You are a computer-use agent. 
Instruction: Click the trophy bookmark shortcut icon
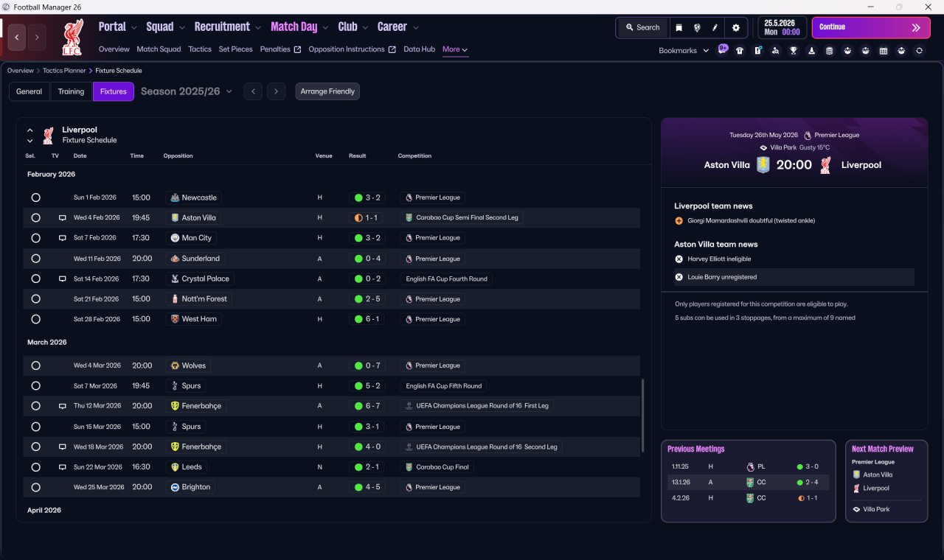[x=794, y=51]
